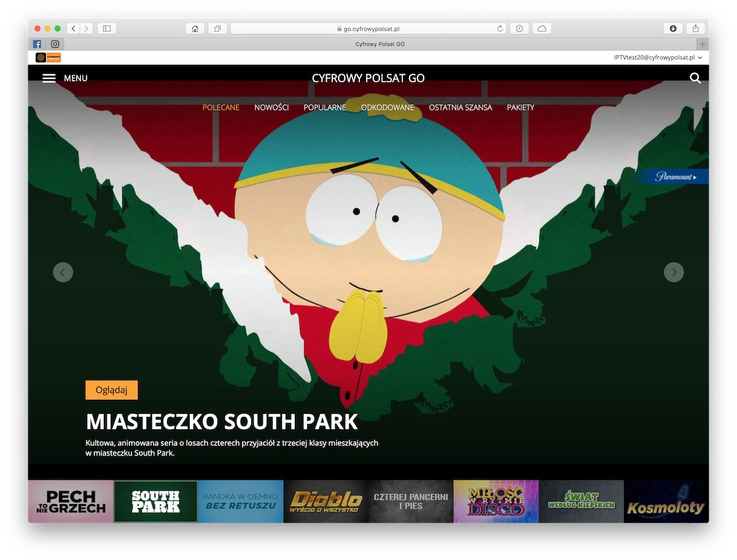Select the South Park thumbnail

coord(156,502)
